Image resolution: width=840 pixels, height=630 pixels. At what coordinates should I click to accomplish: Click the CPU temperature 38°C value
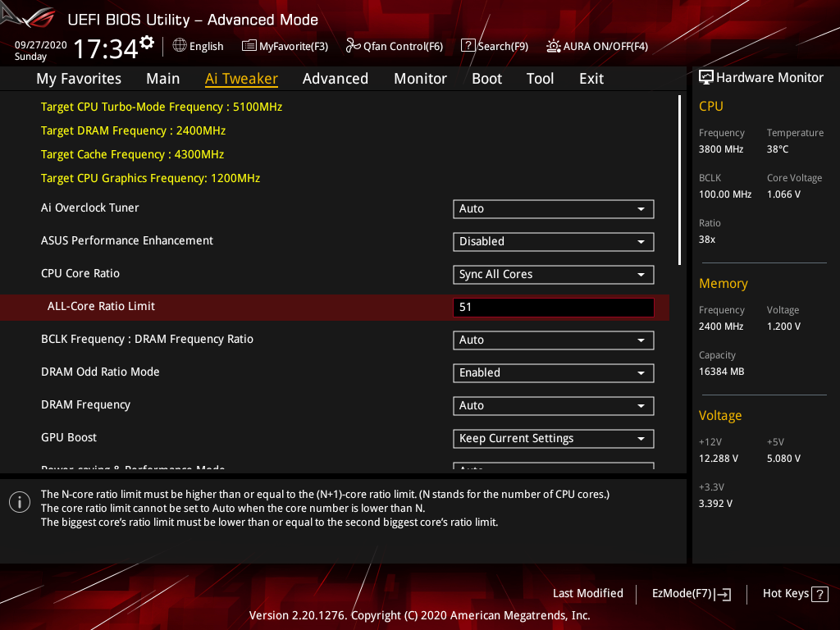tap(778, 149)
